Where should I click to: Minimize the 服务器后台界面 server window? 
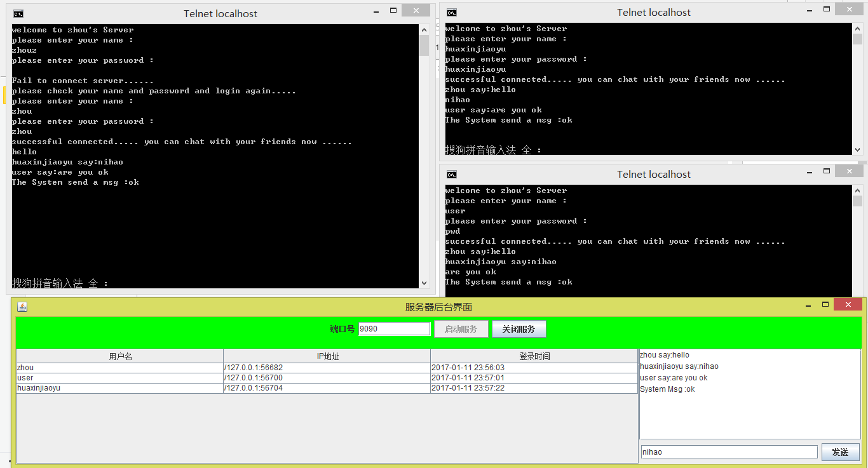pos(808,305)
